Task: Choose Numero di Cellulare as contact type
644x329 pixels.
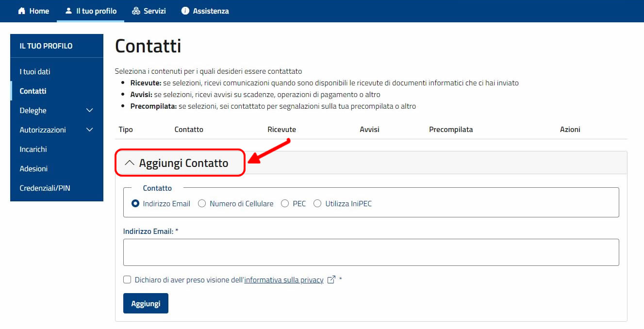Action: [x=202, y=203]
